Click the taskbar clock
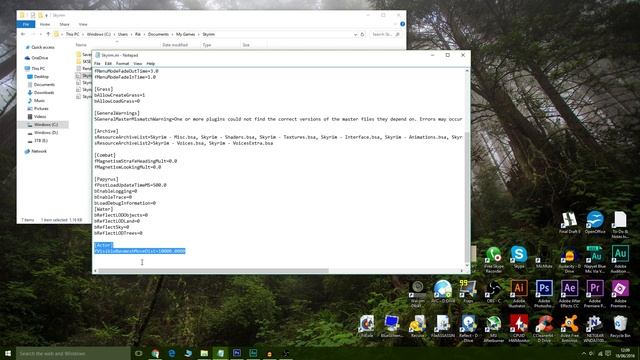The height and width of the screenshot is (360, 640). tap(625, 353)
